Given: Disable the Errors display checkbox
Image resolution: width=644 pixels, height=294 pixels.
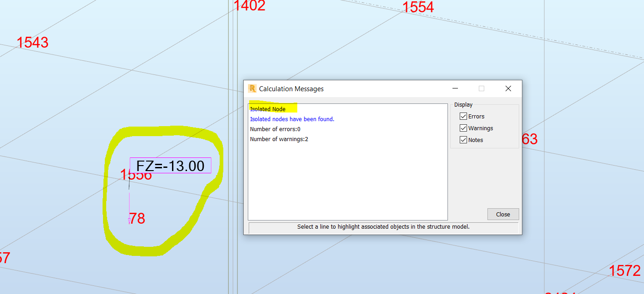Looking at the screenshot, I should 463,116.
